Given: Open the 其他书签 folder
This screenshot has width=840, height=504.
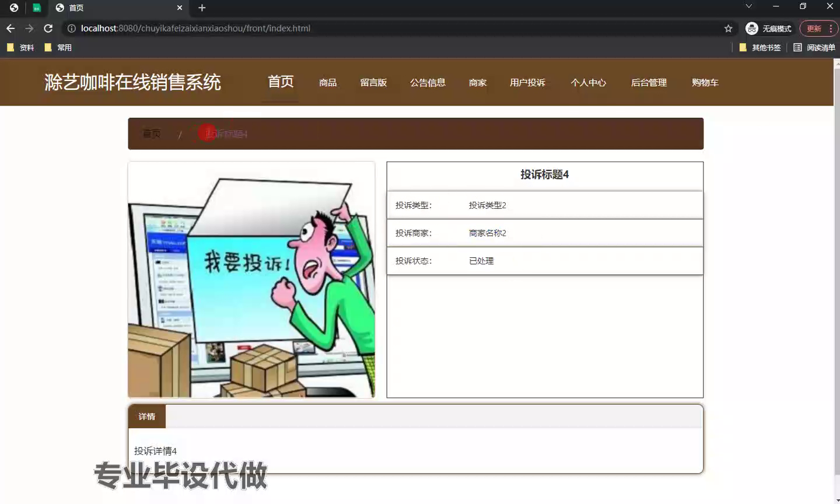Looking at the screenshot, I should (x=759, y=48).
